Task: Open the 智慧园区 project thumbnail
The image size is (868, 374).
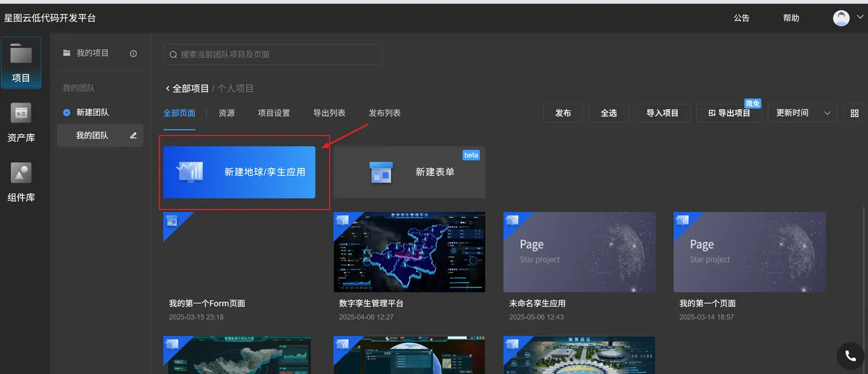Action: (580, 355)
